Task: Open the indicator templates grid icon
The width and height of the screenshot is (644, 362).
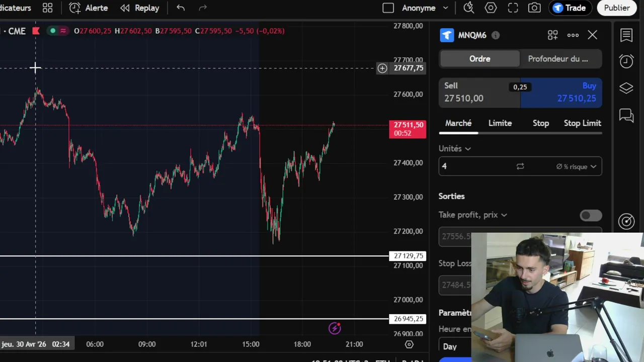Action: tap(47, 8)
